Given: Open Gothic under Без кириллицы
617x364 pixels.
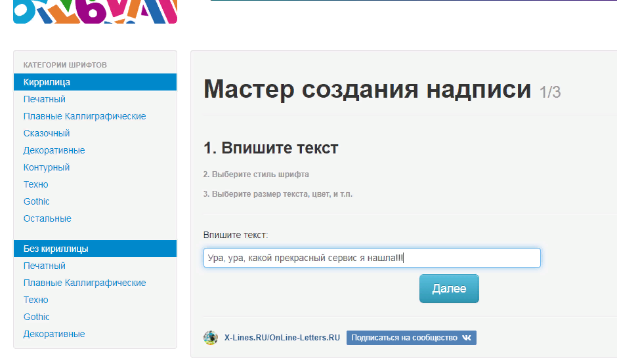Looking at the screenshot, I should (37, 317).
